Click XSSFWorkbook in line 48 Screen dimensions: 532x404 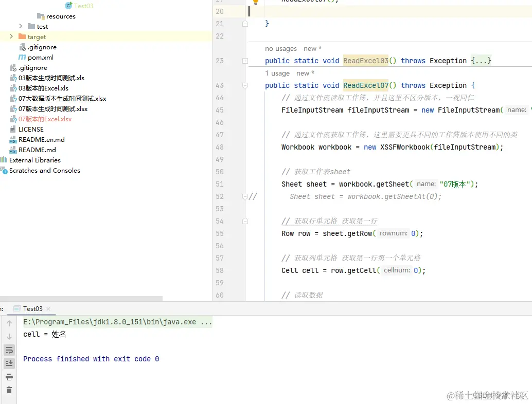(x=405, y=147)
